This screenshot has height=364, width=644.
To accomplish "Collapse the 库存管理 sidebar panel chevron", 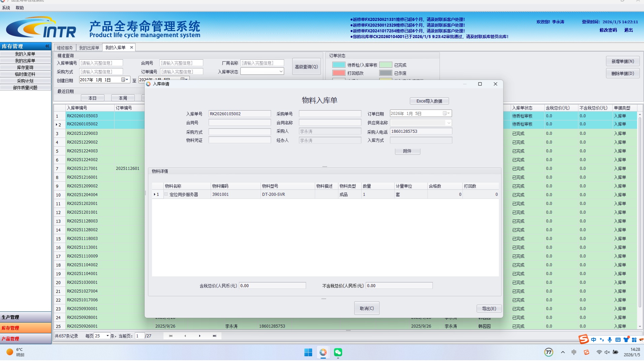I will pos(47,46).
